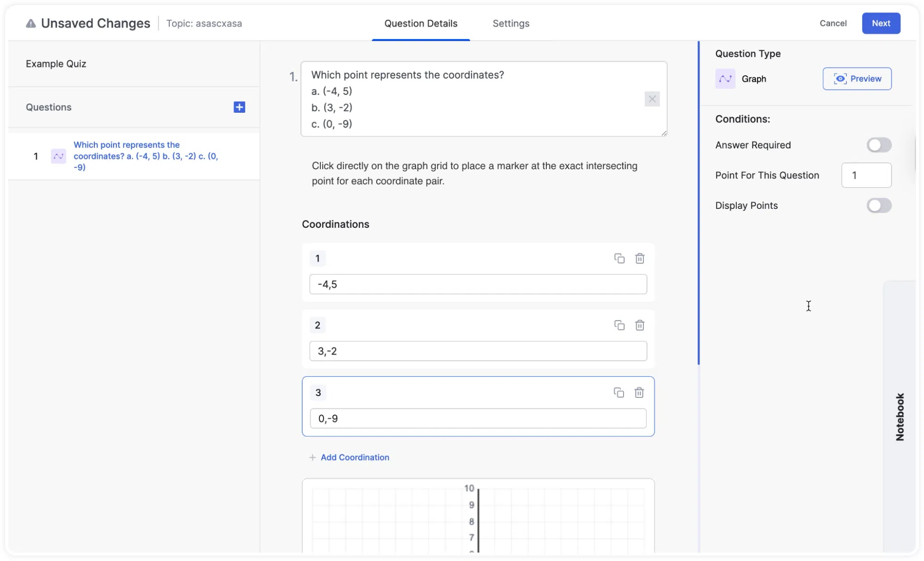Screen dimensions: 924x561
Task: Delete coordination 3
Action: click(639, 392)
